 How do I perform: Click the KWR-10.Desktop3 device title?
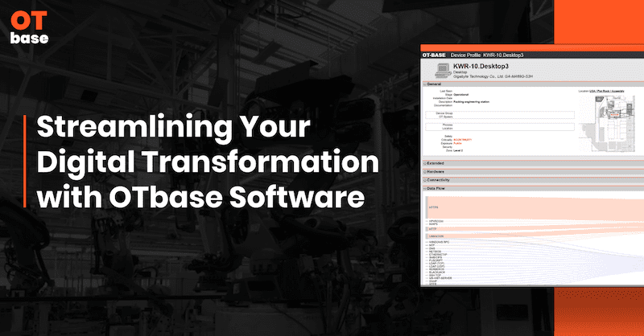(481, 66)
